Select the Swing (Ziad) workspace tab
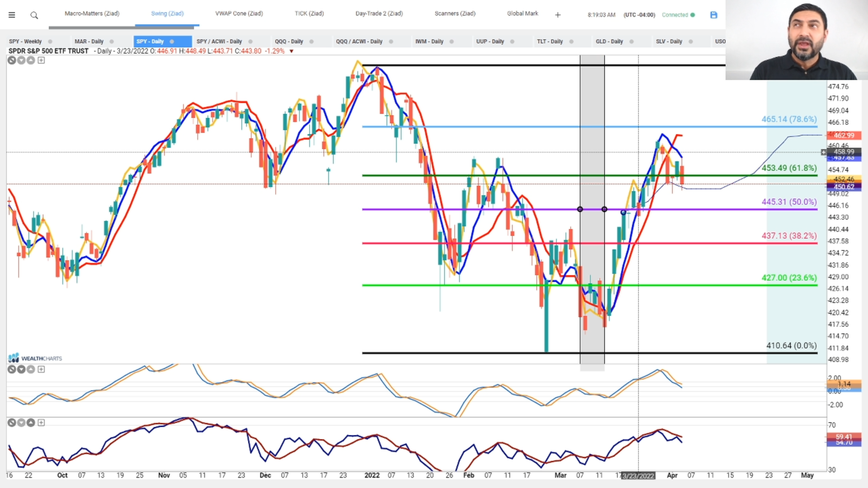 tap(167, 14)
